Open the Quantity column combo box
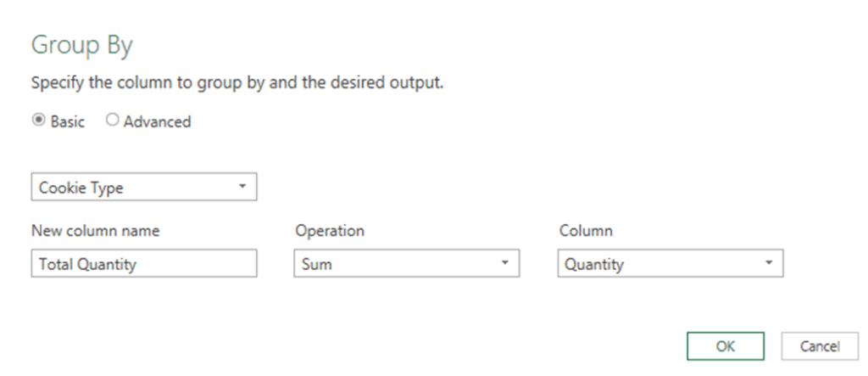Viewport: 868px width, 376px height. click(659, 265)
